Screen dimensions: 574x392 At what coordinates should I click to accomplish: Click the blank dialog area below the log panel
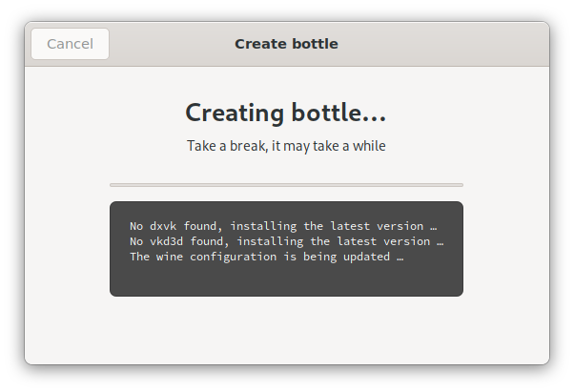286,329
